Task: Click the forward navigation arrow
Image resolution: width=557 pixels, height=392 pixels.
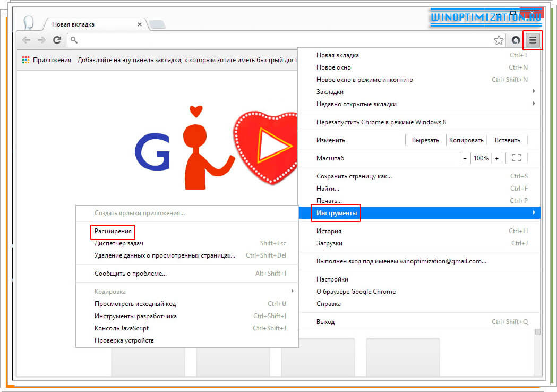Action: point(41,40)
